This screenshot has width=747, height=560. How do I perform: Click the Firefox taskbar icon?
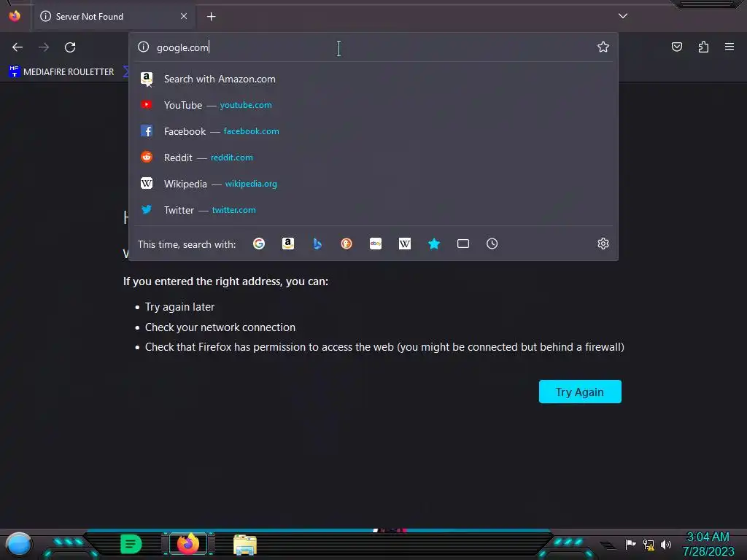187,544
